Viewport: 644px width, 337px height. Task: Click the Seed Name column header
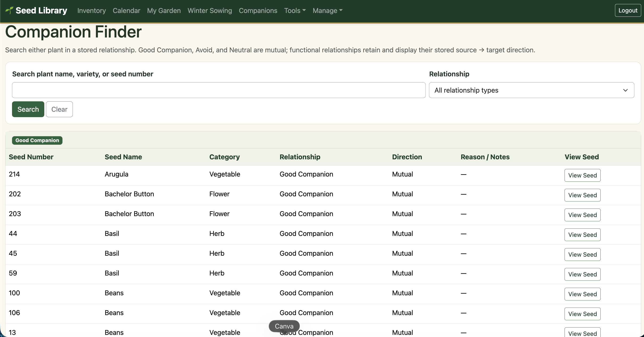point(123,157)
